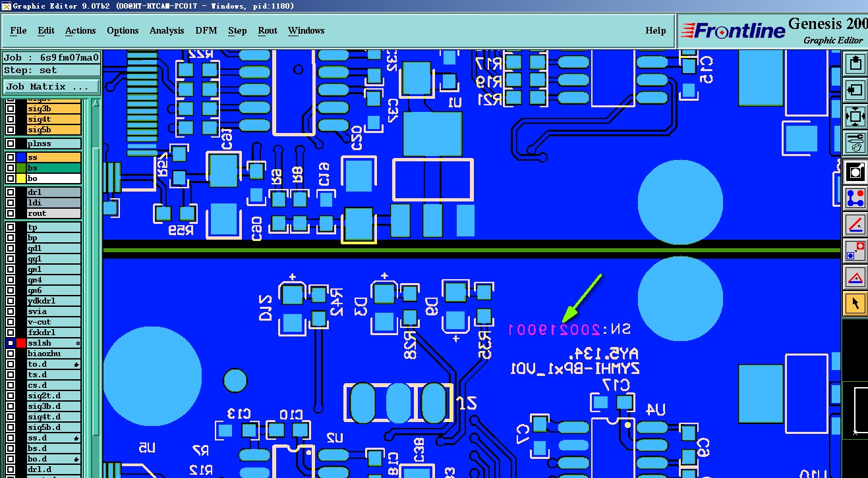
Task: Click the Graphic Editor window title icon
Action: 6,6
